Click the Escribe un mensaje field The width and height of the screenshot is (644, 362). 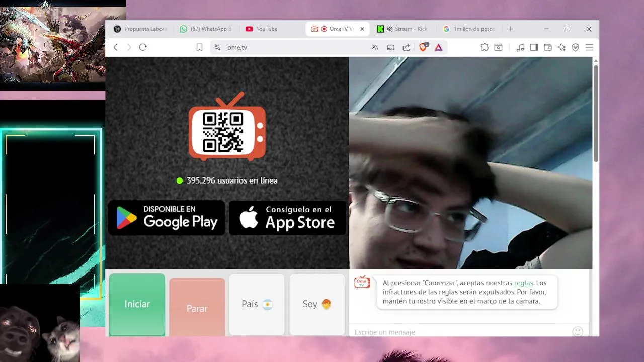(x=462, y=332)
